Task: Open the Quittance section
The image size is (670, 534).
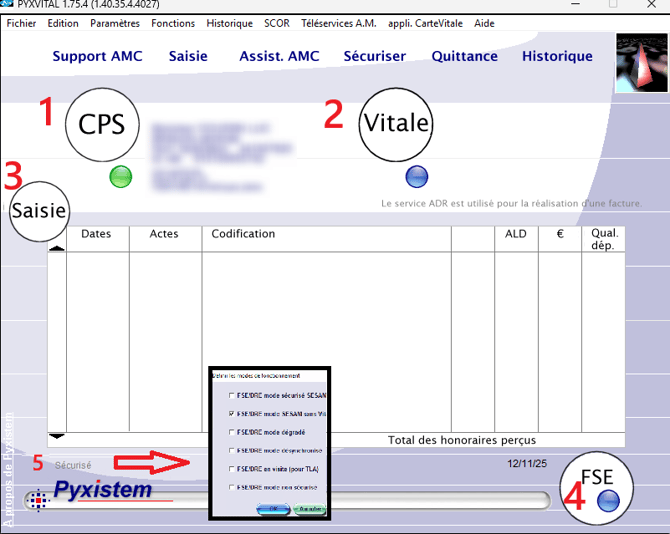Action: coord(464,56)
